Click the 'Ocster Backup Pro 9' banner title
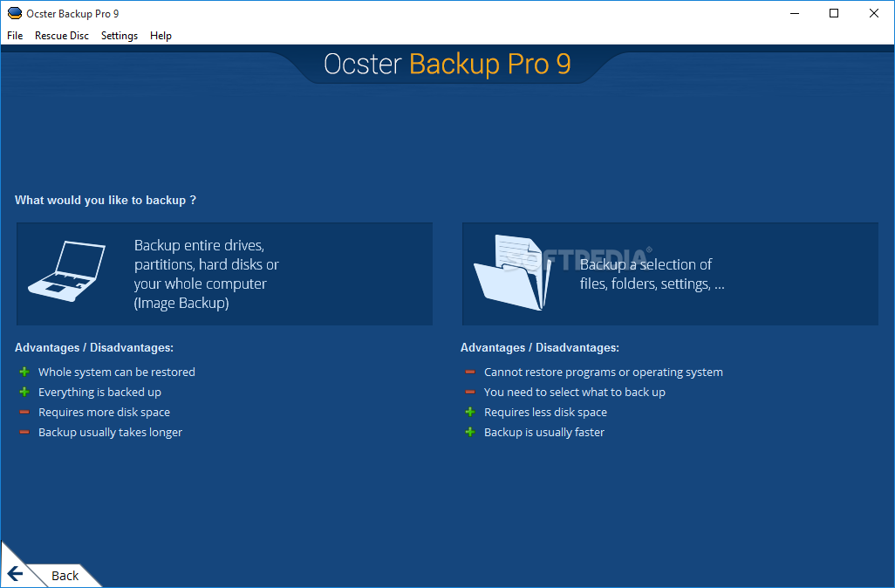Viewport: 895px width, 588px height. (x=447, y=64)
